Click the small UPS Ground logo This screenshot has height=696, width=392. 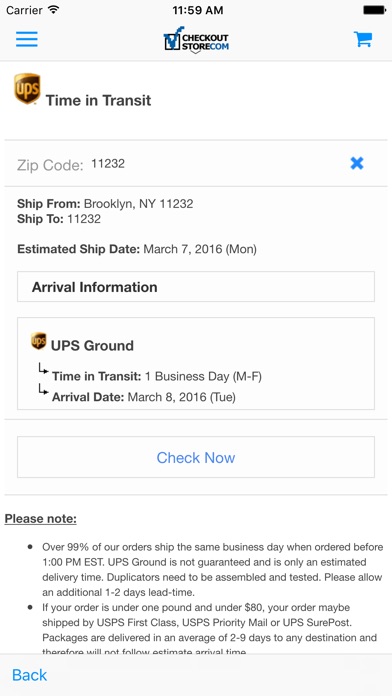pos(39,341)
